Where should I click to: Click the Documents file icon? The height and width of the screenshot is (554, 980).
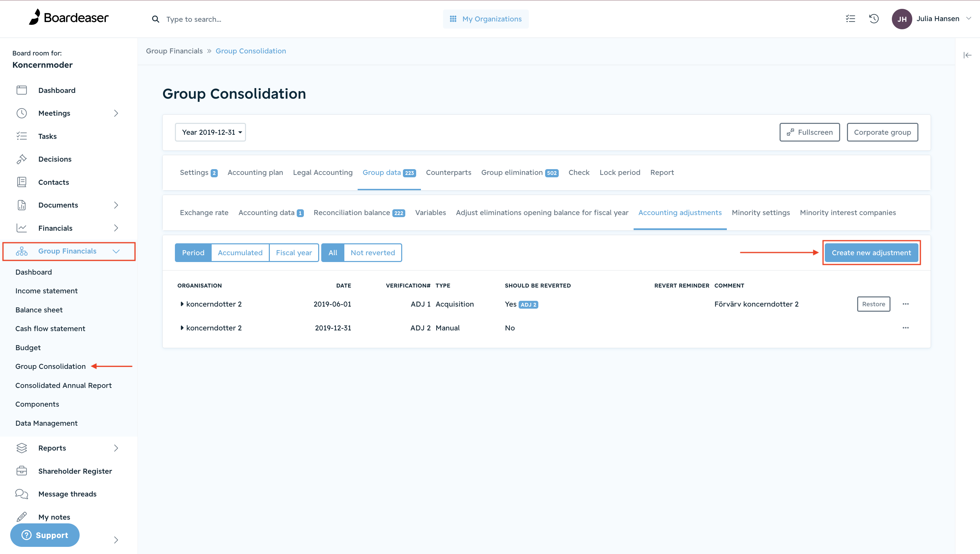point(22,205)
